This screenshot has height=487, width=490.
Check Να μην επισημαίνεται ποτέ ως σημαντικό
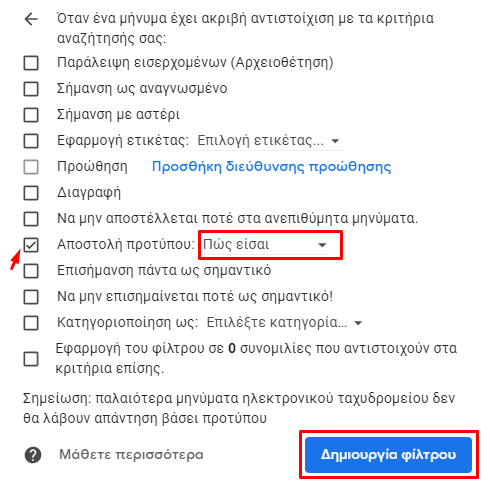(x=31, y=297)
